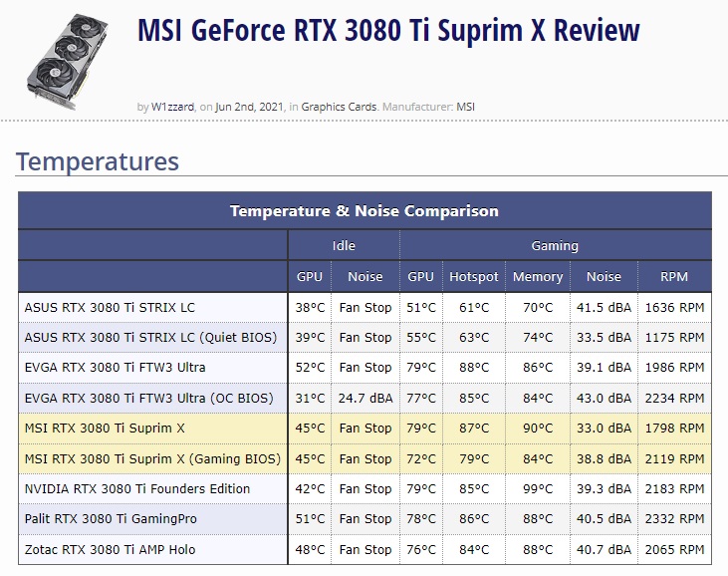Screen dimensions: 728x576
Task: Click the Memory column header
Action: [538, 276]
